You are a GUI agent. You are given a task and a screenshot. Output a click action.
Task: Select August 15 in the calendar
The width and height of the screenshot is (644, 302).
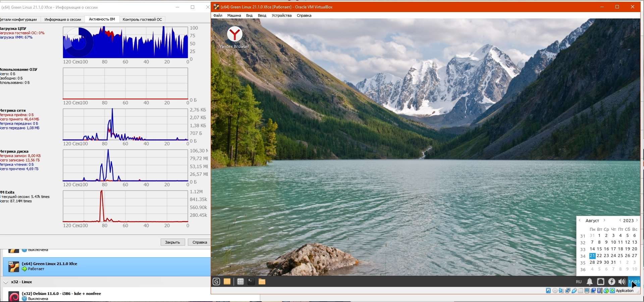coord(599,249)
